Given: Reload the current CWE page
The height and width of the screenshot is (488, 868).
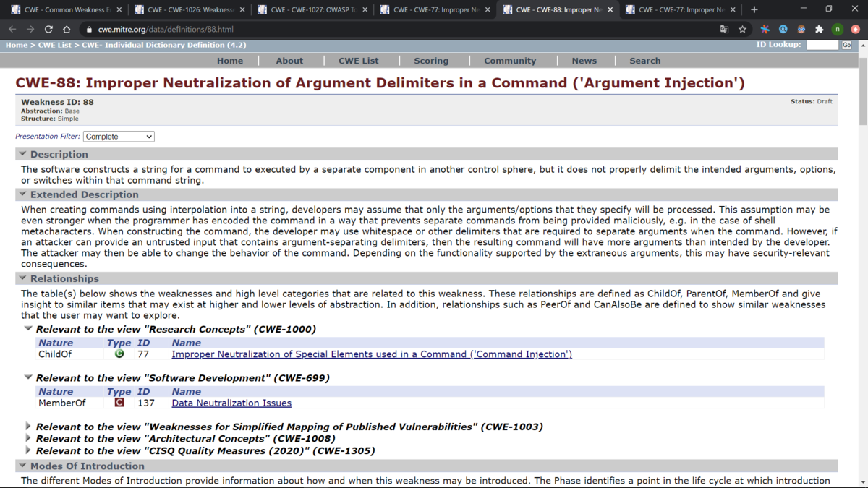Looking at the screenshot, I should 48,30.
